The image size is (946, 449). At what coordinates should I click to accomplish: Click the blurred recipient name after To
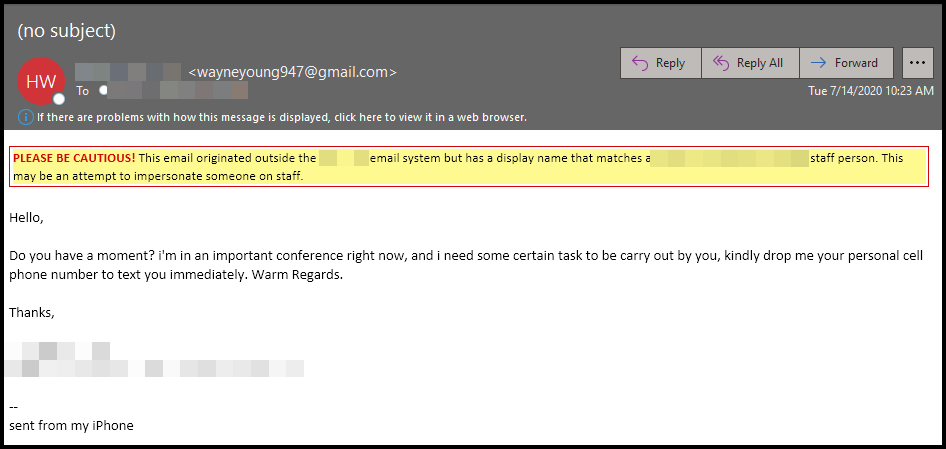pos(174,91)
